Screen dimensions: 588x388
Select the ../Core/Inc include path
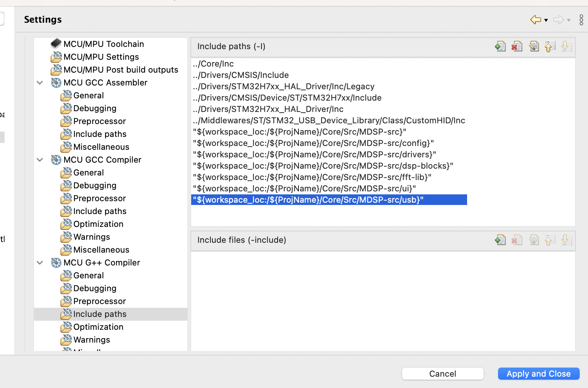coord(213,64)
